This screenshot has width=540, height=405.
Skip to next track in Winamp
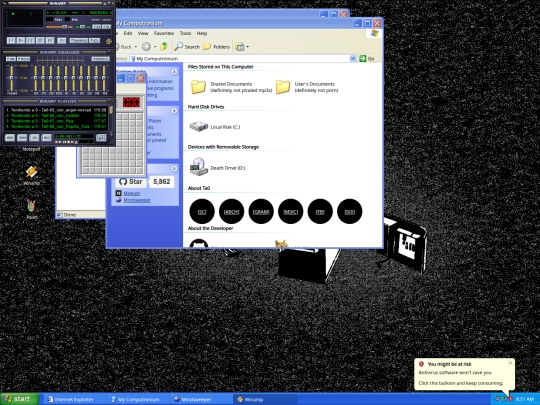point(50,40)
